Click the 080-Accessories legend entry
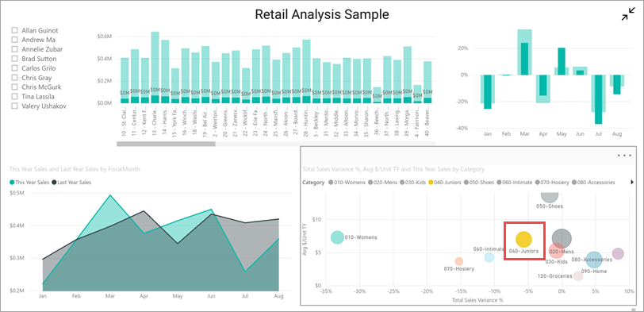Viewport: 644px width, 312px height. click(592, 182)
